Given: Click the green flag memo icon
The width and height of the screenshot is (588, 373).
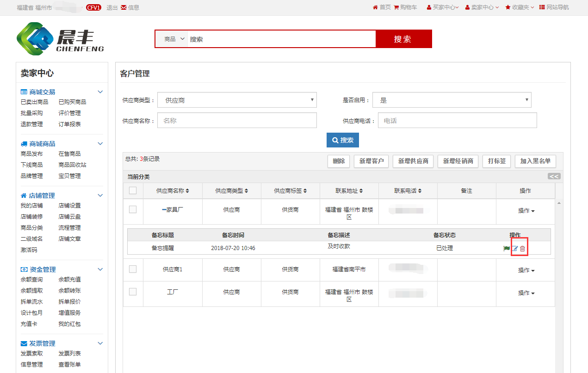Looking at the screenshot, I should point(506,249).
